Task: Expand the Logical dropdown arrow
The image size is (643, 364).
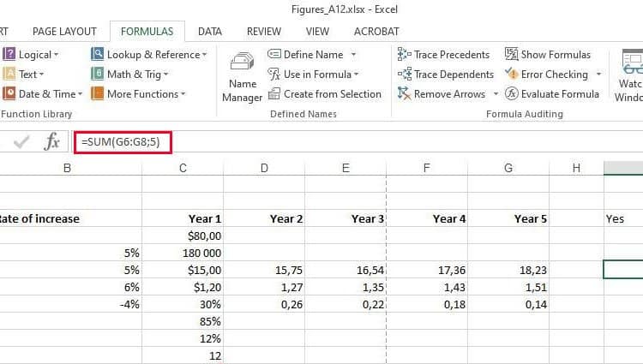Action: click(x=57, y=55)
